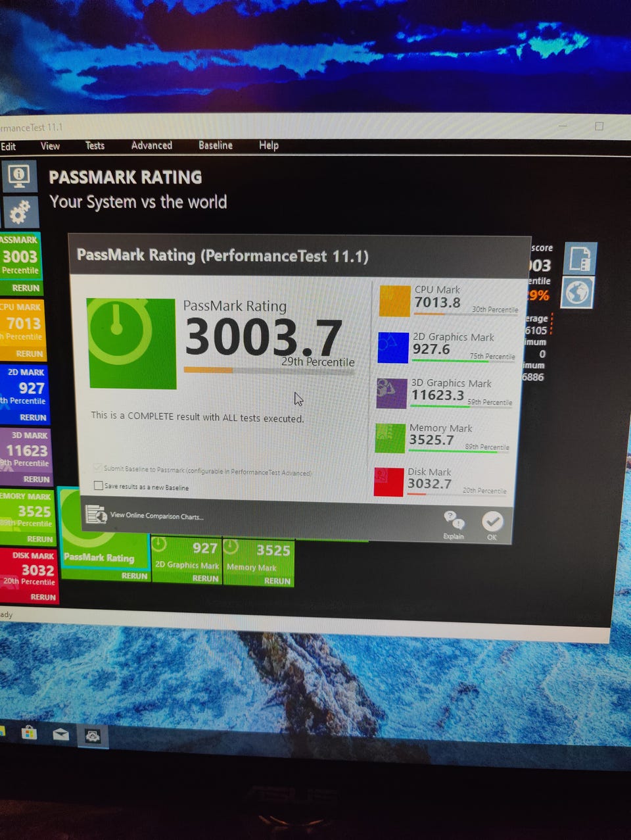Rerun the CPU Mark test in sidebar
The image size is (631, 840).
(30, 354)
